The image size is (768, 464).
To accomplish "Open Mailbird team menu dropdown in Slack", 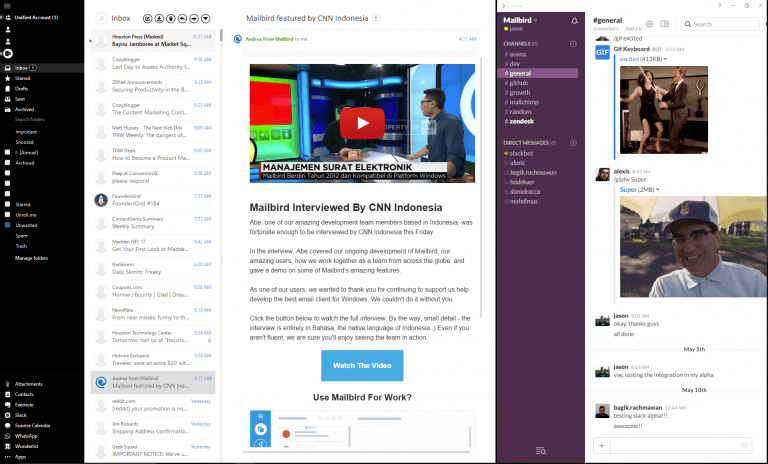I will pyautogui.click(x=520, y=20).
